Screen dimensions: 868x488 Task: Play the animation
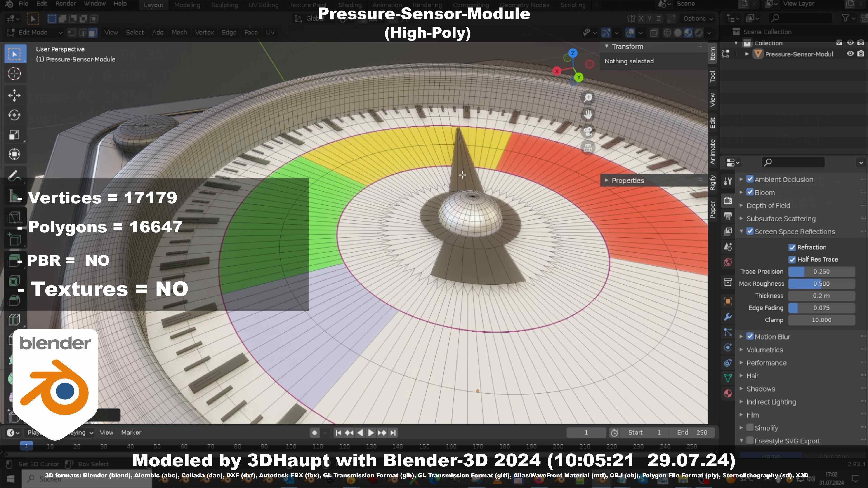pyautogui.click(x=371, y=433)
